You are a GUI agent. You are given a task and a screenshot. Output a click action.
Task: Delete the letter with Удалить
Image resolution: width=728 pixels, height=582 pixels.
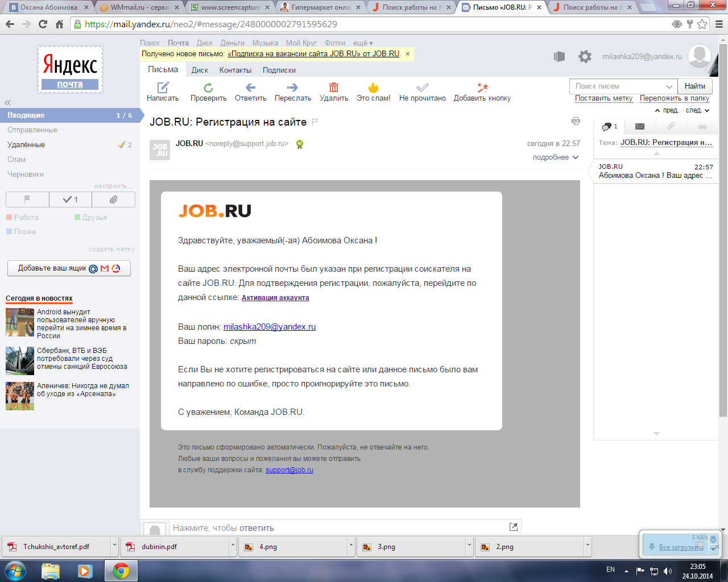(x=334, y=92)
